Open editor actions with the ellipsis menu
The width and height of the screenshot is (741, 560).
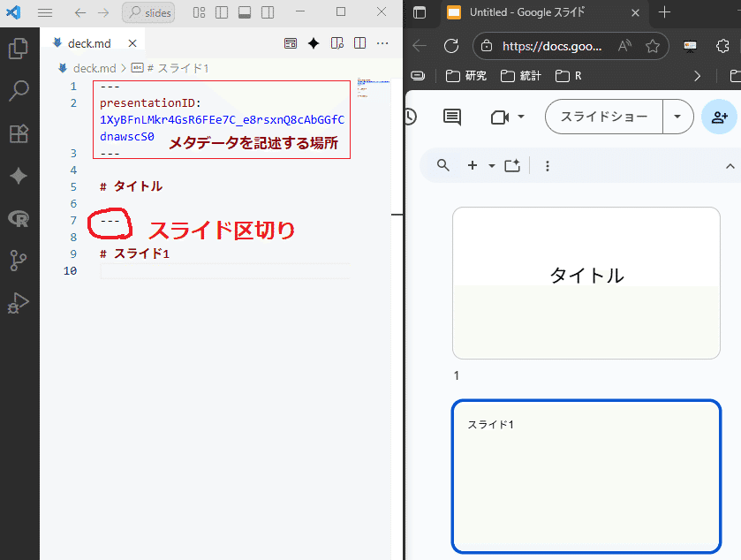pos(382,42)
